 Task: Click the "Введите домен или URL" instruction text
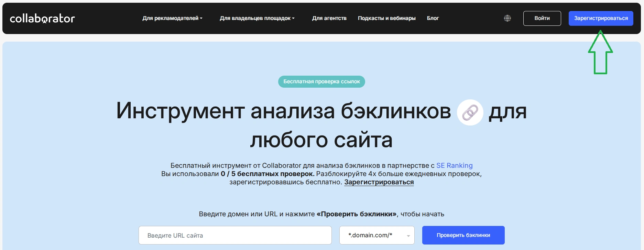pos(321,214)
